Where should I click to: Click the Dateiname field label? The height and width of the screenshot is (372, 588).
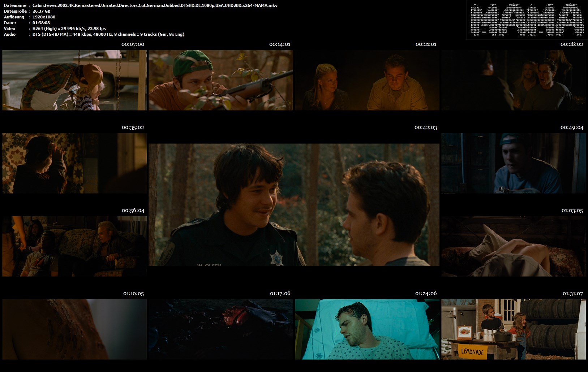pyautogui.click(x=15, y=5)
